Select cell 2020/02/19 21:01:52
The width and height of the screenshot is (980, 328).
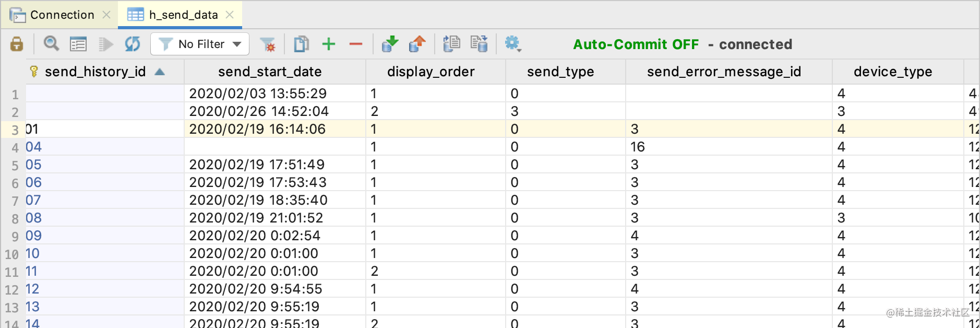(274, 218)
